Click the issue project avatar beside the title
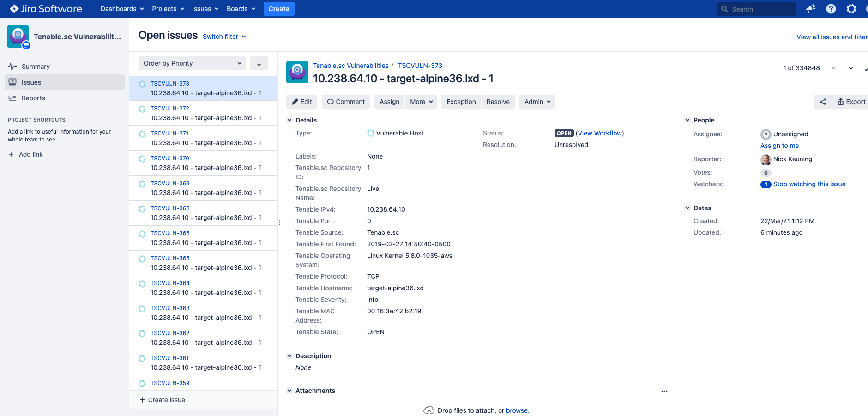Screen dimensions: 868x416 coord(297,72)
